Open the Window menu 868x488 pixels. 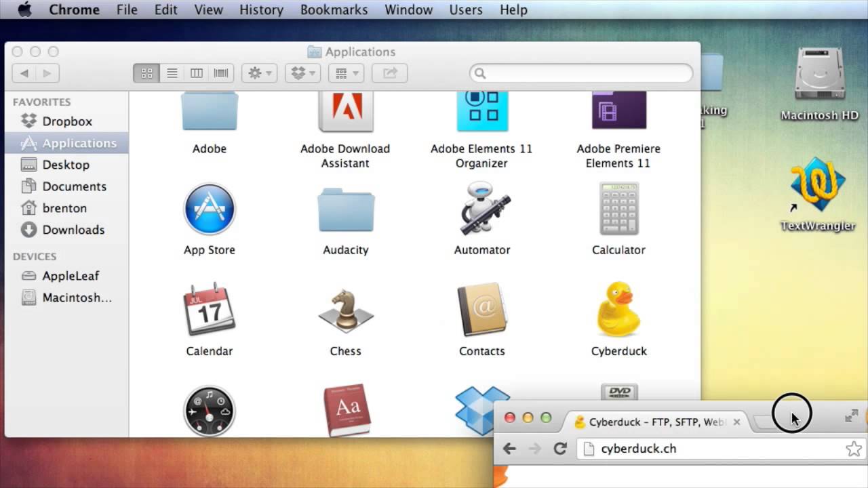click(408, 9)
